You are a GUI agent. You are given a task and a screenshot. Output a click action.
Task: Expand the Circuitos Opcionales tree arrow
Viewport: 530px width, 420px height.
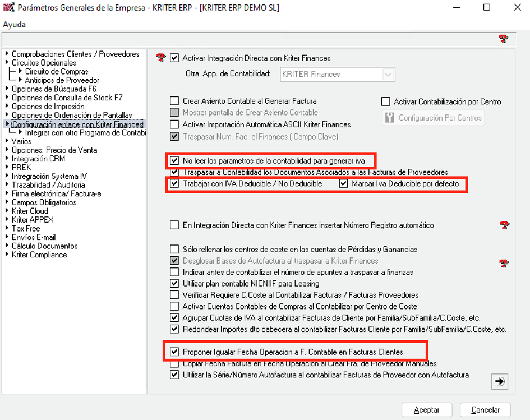pyautogui.click(x=7, y=62)
